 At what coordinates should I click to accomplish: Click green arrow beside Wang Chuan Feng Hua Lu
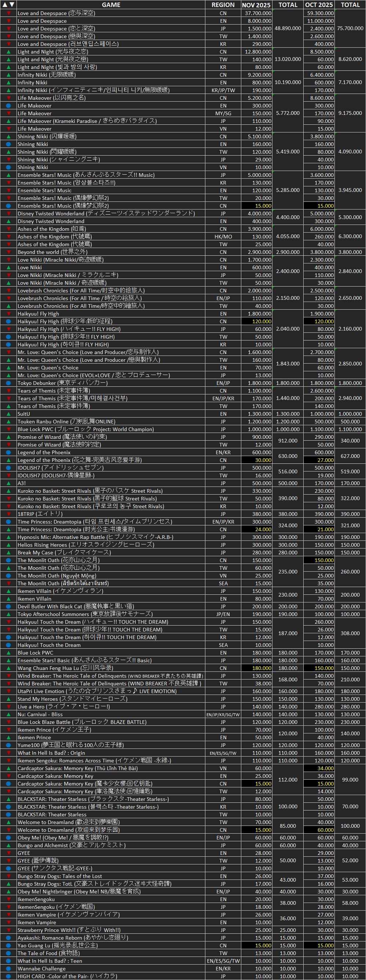tap(8, 668)
